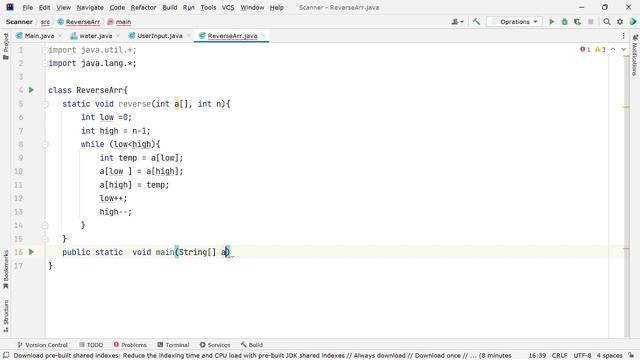The image size is (640, 360).
Task: Go to next highlighted error arrow
Action: point(623,49)
